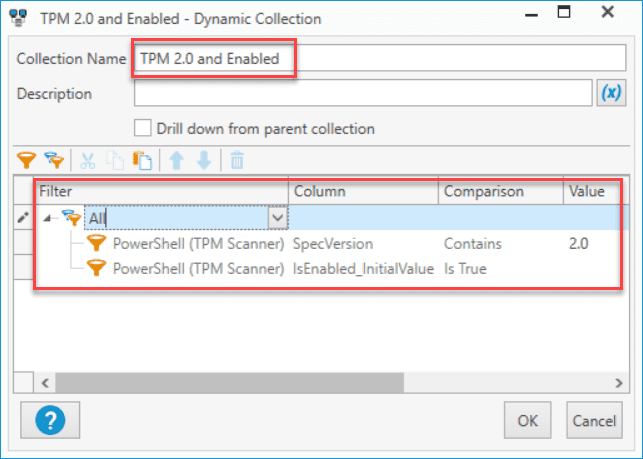Click the IsEnabled_InitialValue column cell
Viewport: 643px width, 459px height.
363,269
